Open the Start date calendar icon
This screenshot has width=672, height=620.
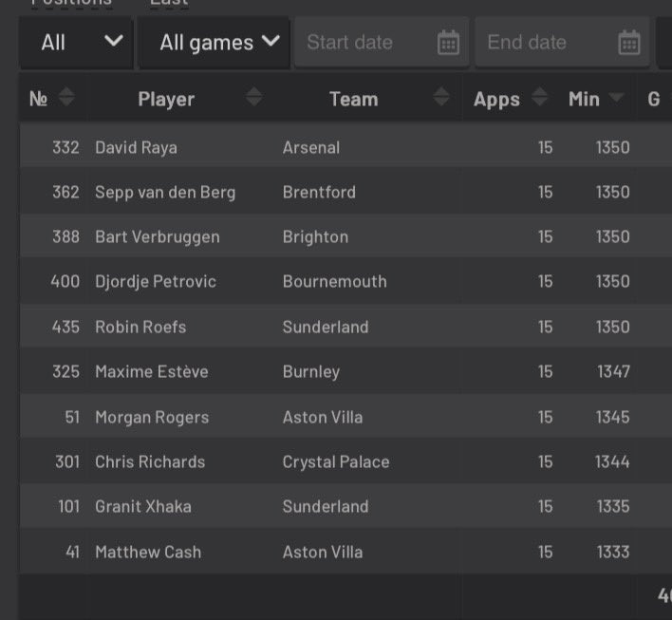(x=448, y=43)
